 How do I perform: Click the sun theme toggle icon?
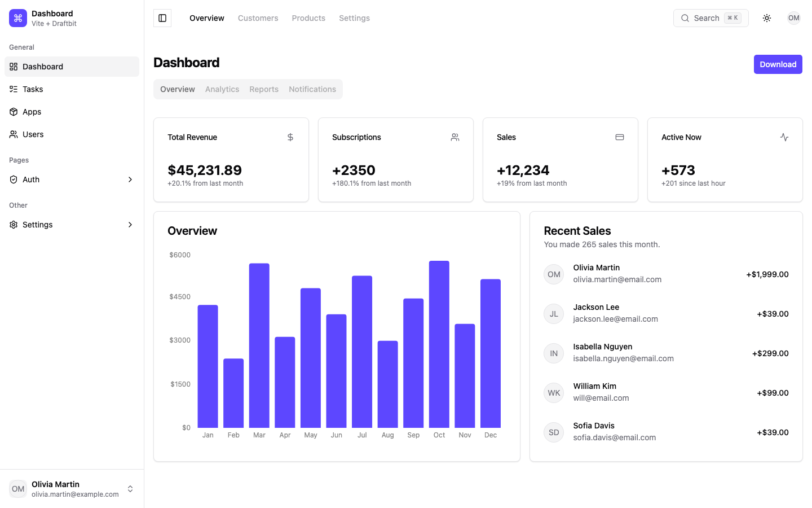(x=767, y=18)
